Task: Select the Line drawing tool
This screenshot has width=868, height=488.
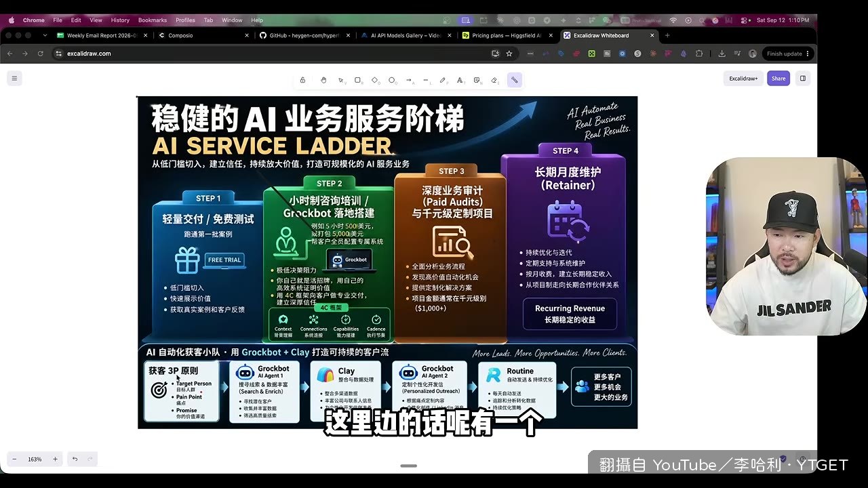Action: [x=426, y=80]
